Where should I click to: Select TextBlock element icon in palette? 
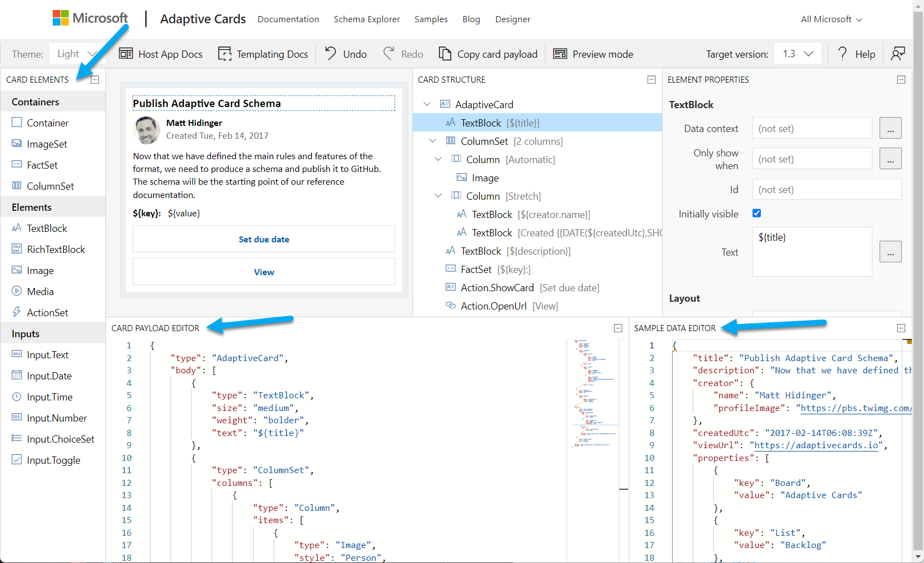click(17, 228)
